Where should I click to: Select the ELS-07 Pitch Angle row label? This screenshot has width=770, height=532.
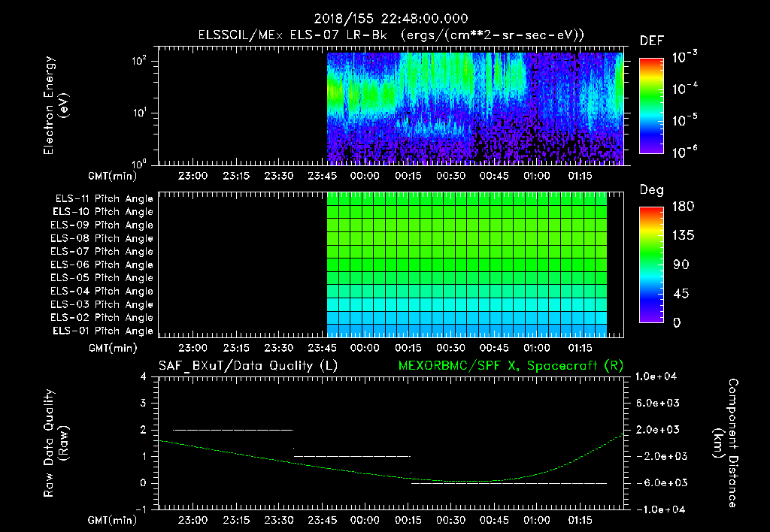102,251
